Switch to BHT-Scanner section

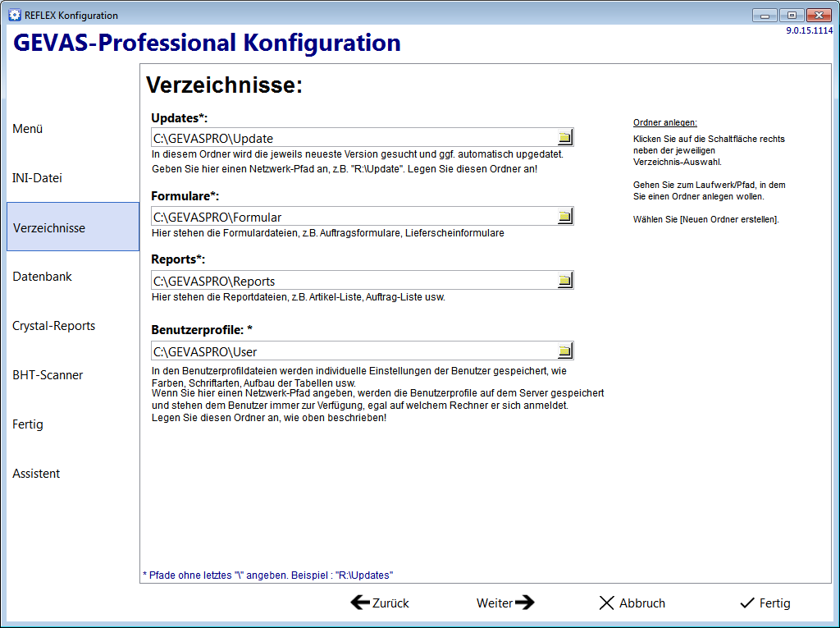click(x=73, y=375)
